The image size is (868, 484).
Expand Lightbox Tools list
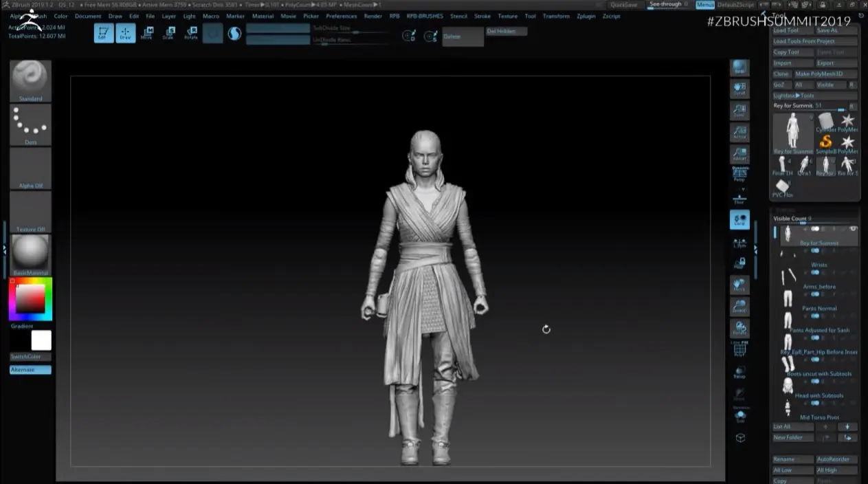(x=794, y=96)
